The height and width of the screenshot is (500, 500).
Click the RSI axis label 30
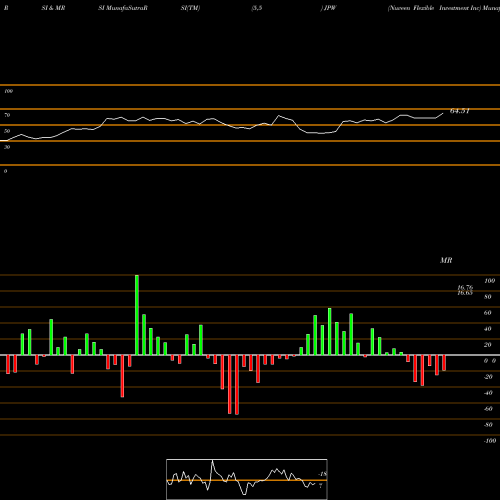coord(7,147)
